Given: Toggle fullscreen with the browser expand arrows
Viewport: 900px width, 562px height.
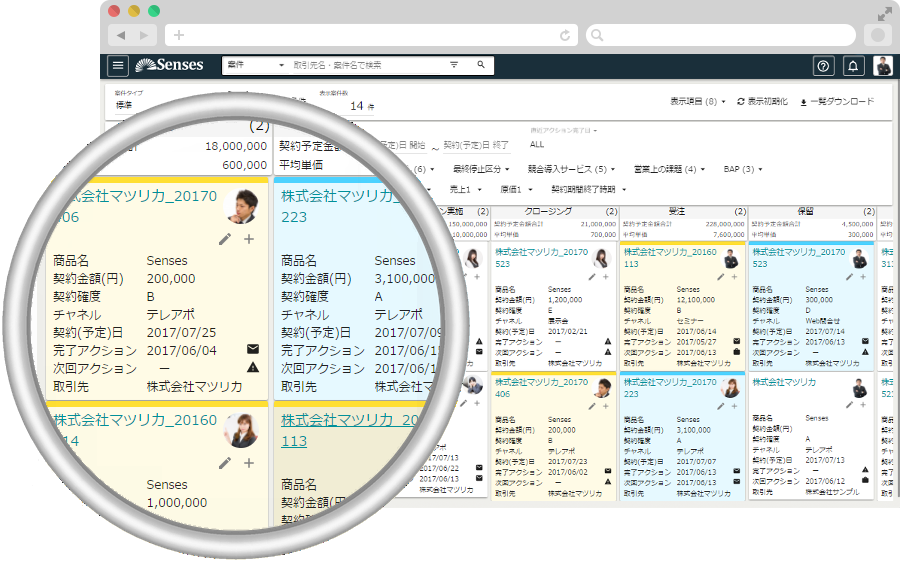Looking at the screenshot, I should pos(885,14).
